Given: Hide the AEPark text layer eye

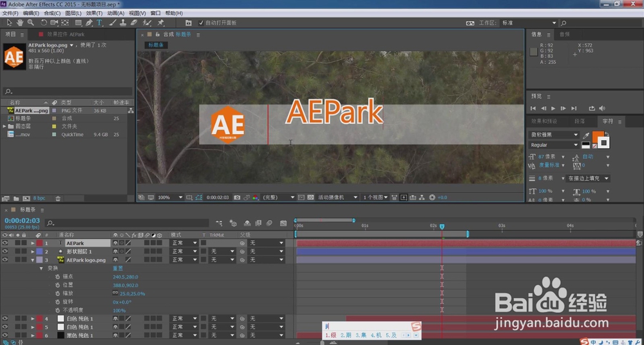Looking at the screenshot, I should 5,243.
